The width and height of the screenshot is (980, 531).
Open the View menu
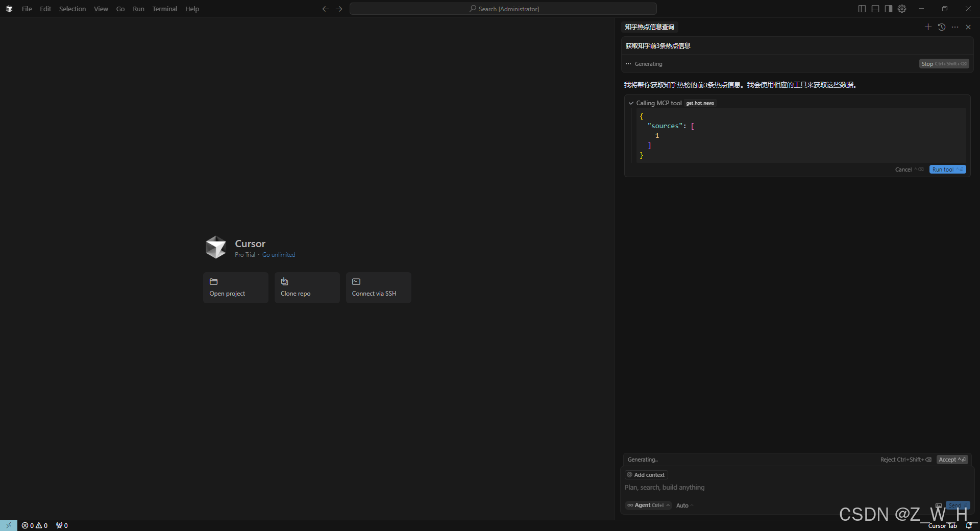[101, 9]
